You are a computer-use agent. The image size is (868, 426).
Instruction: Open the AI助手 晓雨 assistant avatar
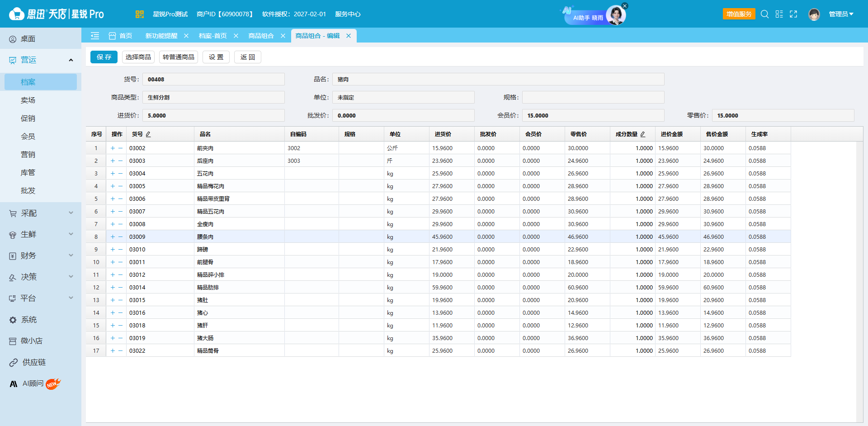click(x=616, y=15)
